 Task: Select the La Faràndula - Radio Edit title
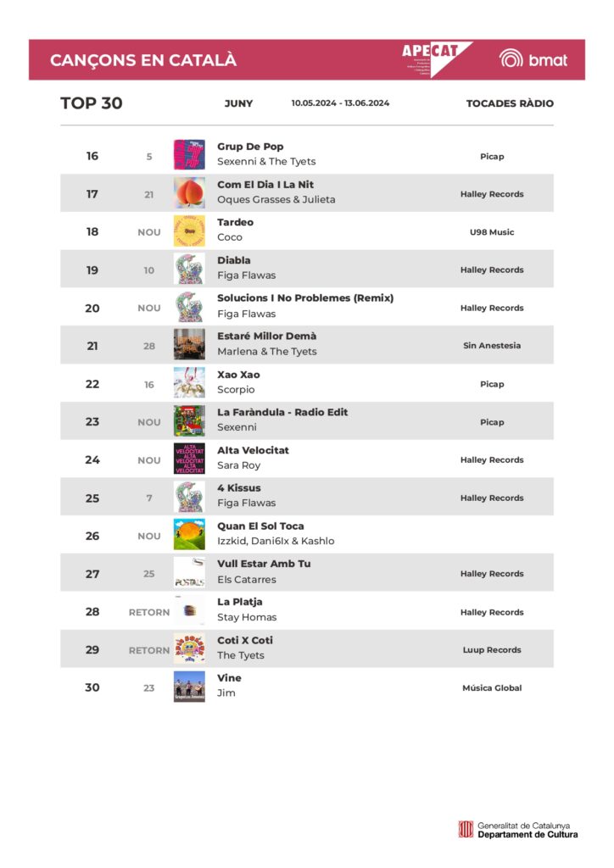(x=282, y=413)
